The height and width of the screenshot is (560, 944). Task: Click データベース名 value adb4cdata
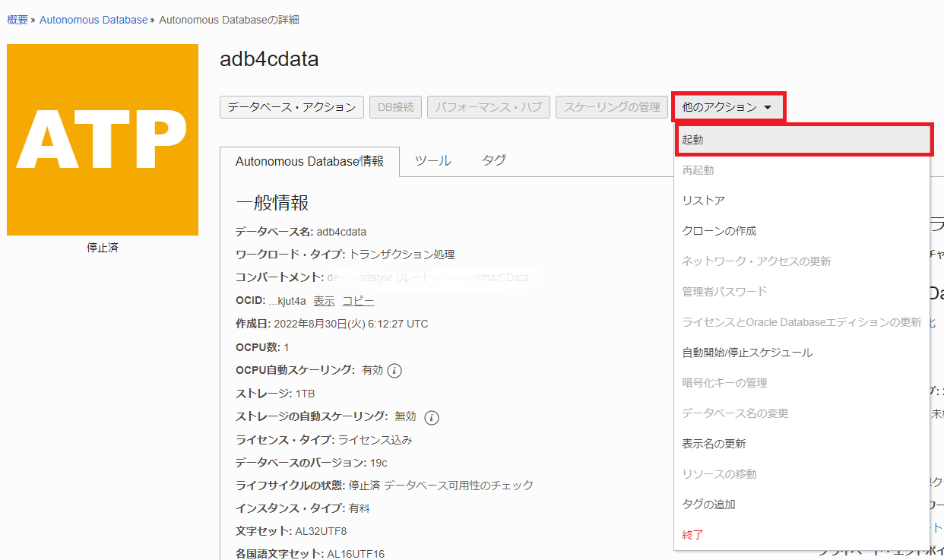[342, 232]
